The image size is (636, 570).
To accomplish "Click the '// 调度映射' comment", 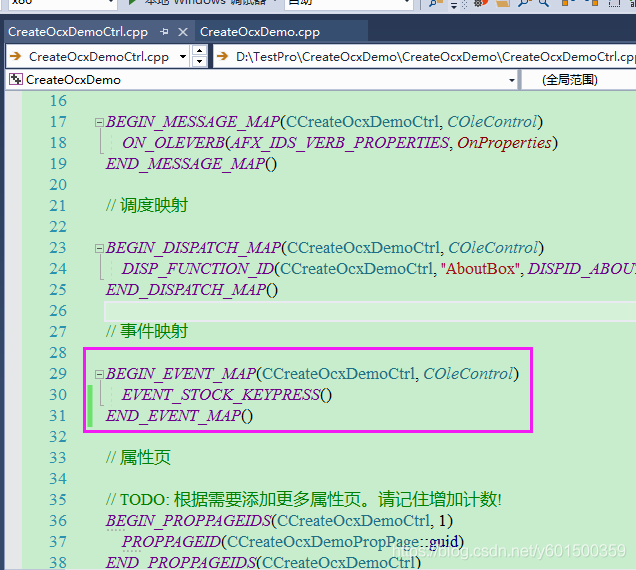I will [x=147, y=205].
